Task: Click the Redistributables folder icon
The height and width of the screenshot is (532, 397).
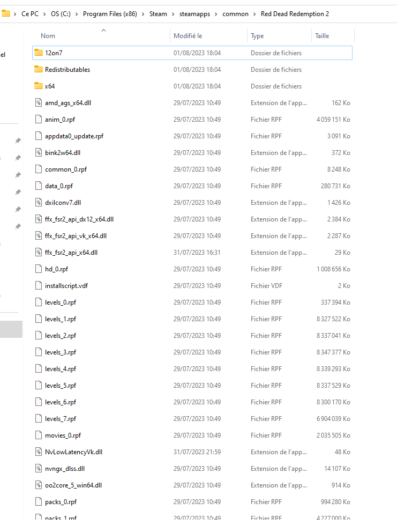Action: (39, 69)
